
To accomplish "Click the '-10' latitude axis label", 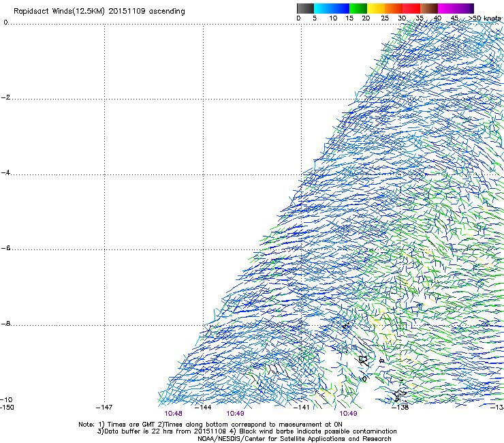I will coord(6,400).
